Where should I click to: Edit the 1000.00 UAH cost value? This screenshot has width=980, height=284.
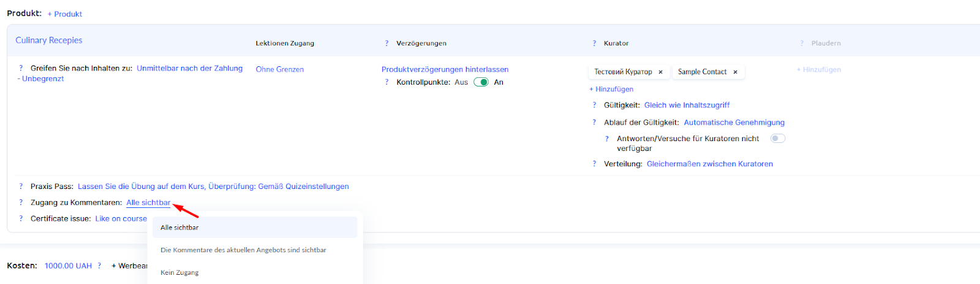(x=68, y=266)
